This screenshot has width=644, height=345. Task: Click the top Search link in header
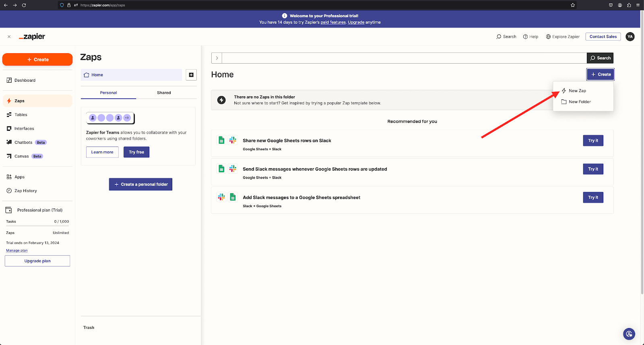(506, 37)
